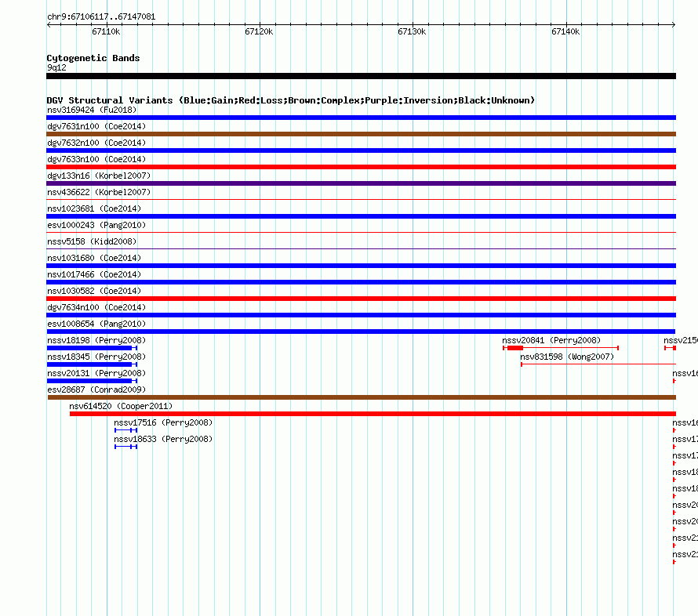Select esv1008654 (Pang2010) variant label
The height and width of the screenshot is (616, 698).
(x=96, y=324)
